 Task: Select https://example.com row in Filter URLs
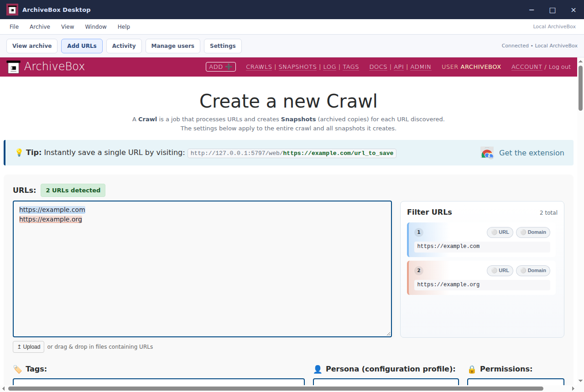coord(481,240)
